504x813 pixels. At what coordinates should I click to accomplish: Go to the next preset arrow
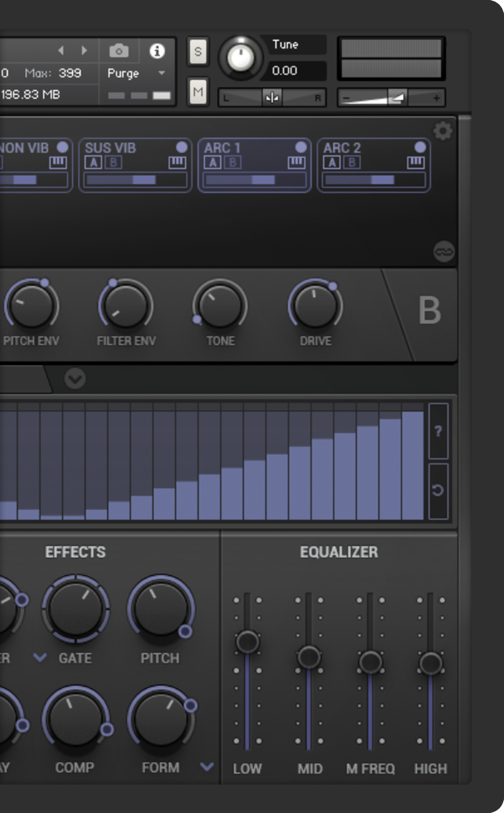pos(84,51)
